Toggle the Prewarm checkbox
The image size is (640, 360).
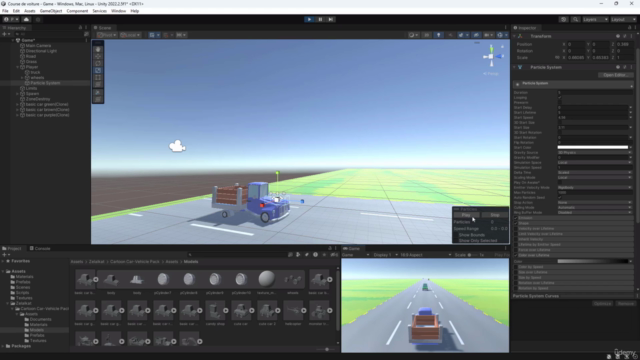pos(560,102)
